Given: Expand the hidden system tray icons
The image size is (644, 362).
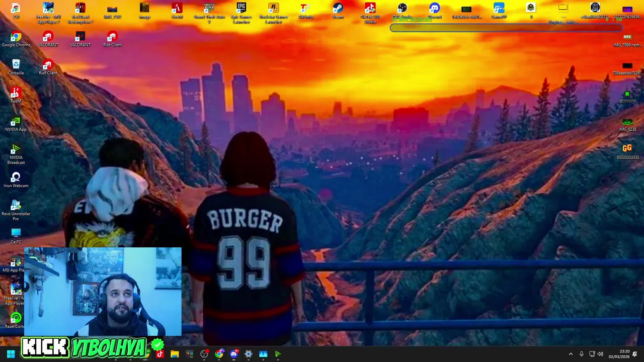Looking at the screenshot, I should [x=571, y=354].
